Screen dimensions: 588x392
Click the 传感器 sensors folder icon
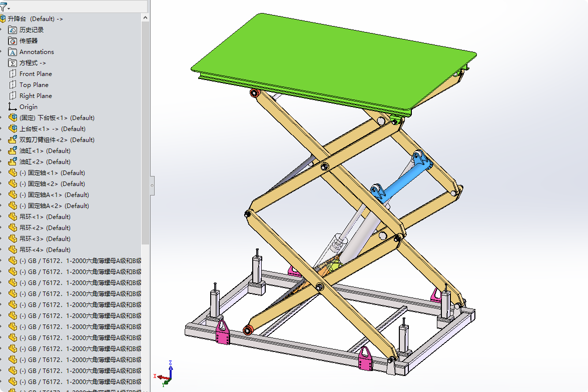tap(13, 41)
